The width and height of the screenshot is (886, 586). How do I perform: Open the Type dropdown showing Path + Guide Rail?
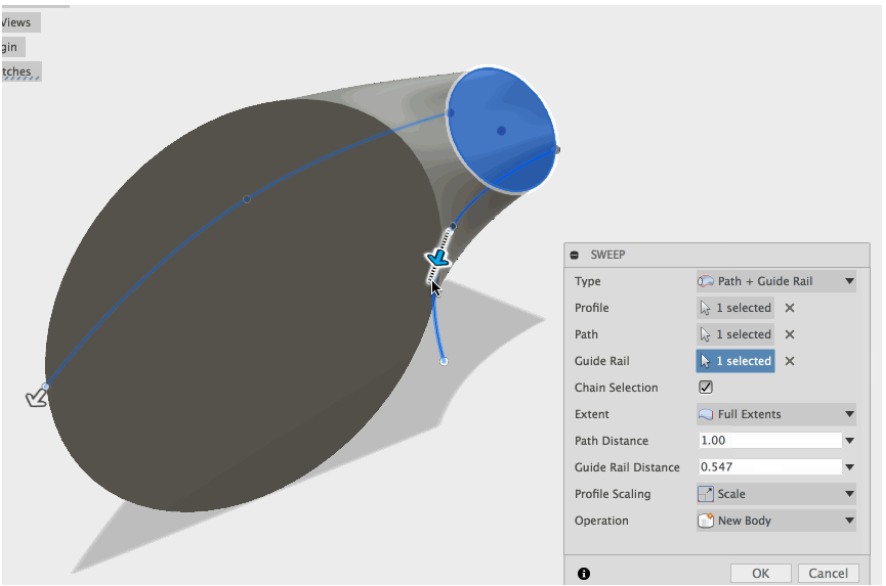click(776, 282)
